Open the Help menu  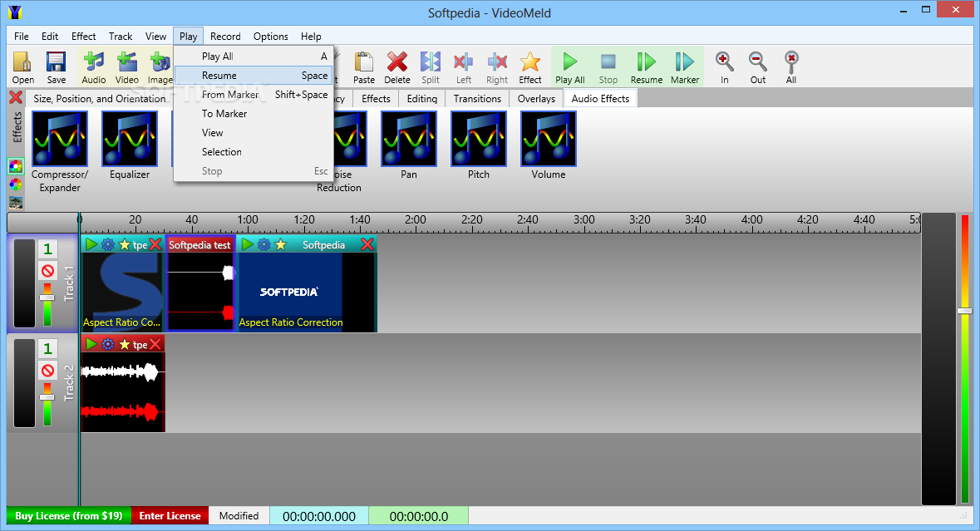click(311, 37)
